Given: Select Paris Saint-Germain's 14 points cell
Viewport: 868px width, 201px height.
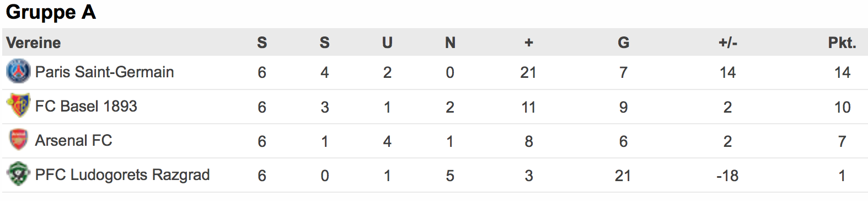Looking at the screenshot, I should [842, 72].
